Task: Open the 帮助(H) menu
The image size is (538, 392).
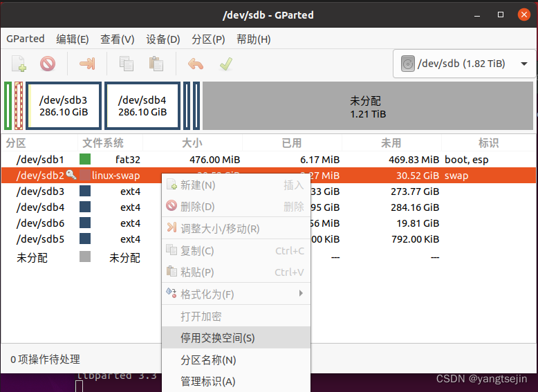Action: [x=254, y=39]
